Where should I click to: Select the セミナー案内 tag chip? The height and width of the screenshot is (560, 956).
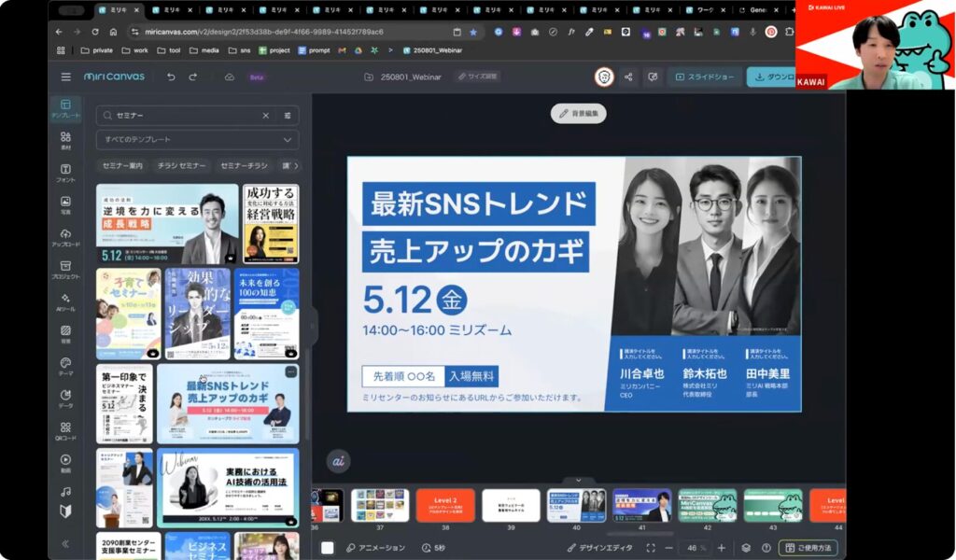pyautogui.click(x=122, y=165)
